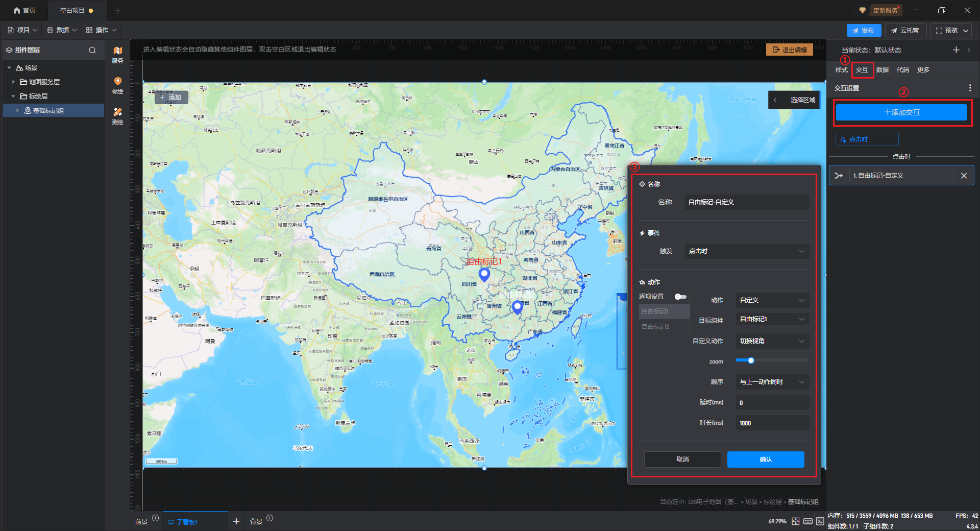Expand the 地图服务层 folder
Viewport: 980px width, 531px height.
coord(14,82)
